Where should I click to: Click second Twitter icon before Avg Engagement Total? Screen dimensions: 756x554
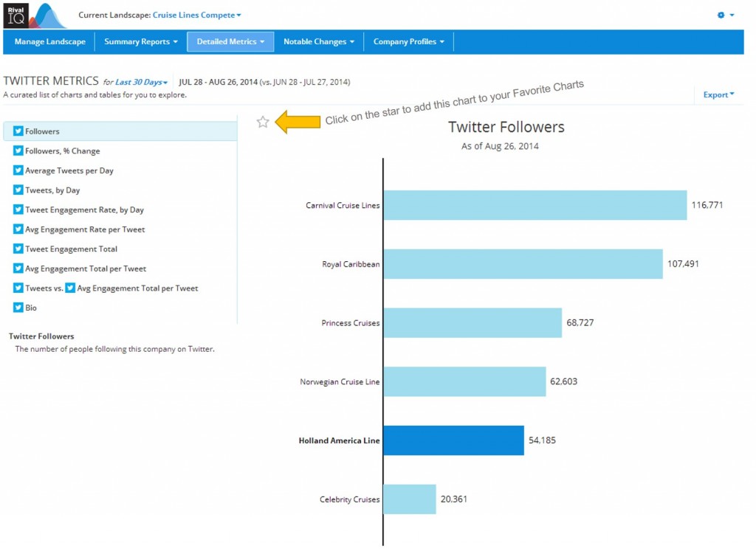pos(70,288)
